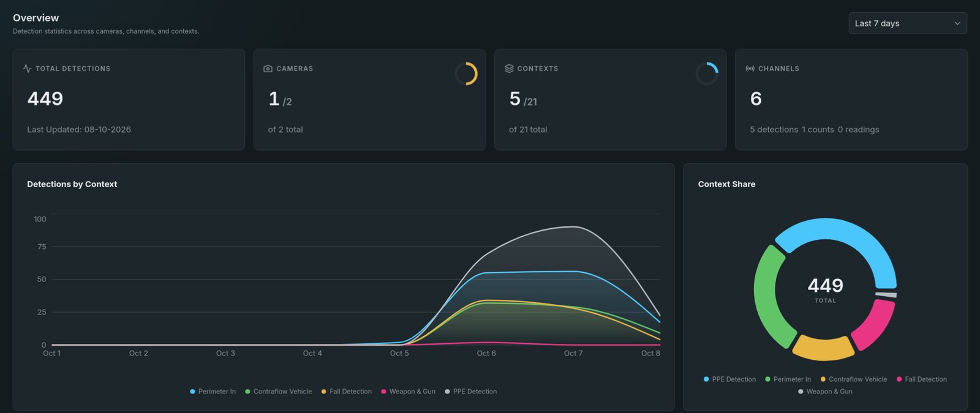980x413 pixels.
Task: Click the '5 detections' channel stat
Action: point(774,130)
